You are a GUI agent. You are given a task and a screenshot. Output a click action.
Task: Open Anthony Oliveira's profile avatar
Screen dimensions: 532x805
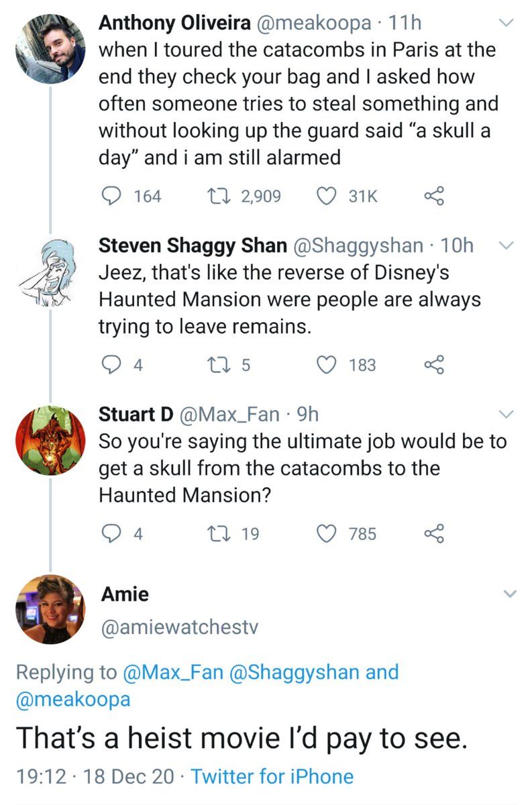click(50, 48)
